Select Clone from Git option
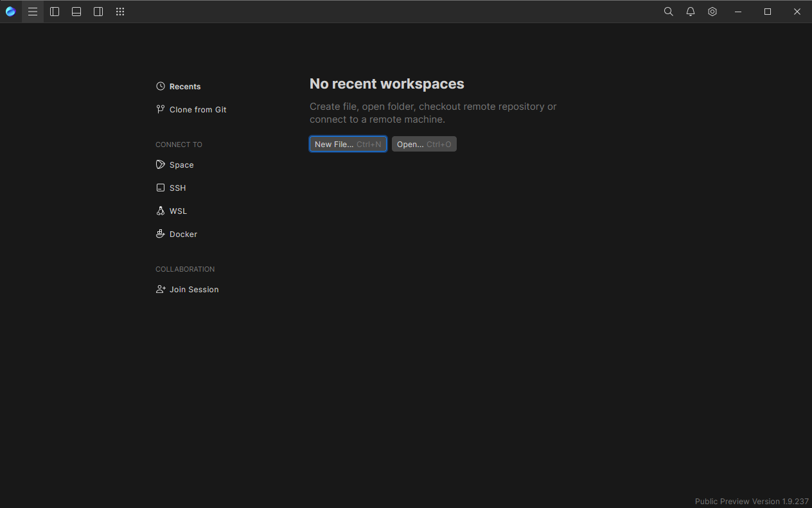The width and height of the screenshot is (812, 508). coord(191,110)
